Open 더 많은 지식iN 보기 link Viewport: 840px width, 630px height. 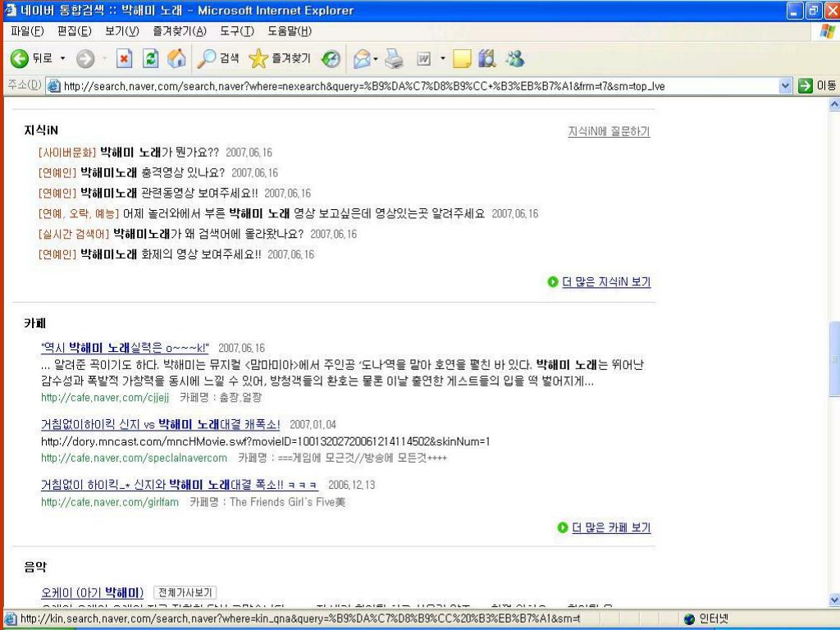pyautogui.click(x=606, y=282)
